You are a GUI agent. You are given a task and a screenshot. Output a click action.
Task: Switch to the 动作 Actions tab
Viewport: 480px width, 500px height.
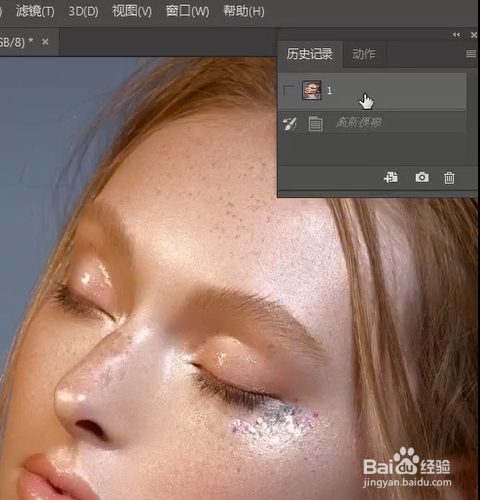364,54
